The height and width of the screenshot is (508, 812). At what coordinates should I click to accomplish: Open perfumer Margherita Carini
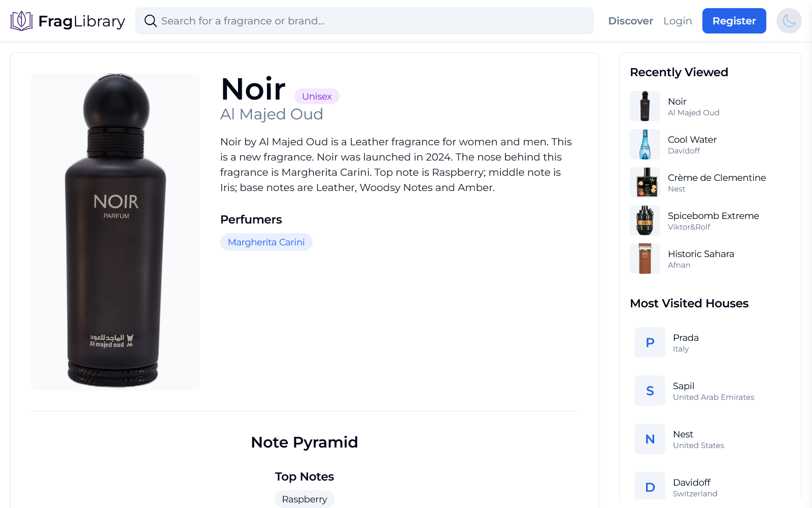(266, 242)
